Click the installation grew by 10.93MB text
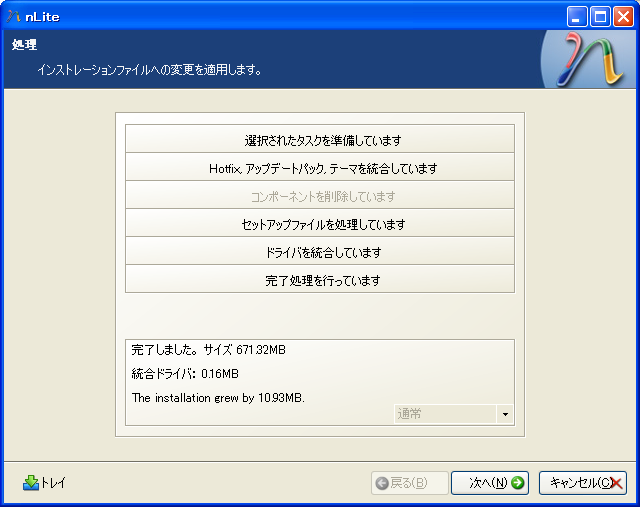640x507 pixels. (x=218, y=398)
